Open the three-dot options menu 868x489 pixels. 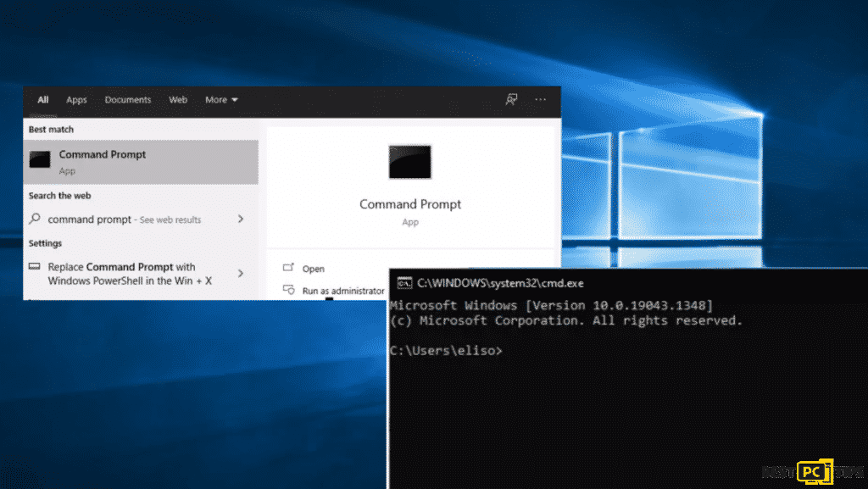pos(540,99)
